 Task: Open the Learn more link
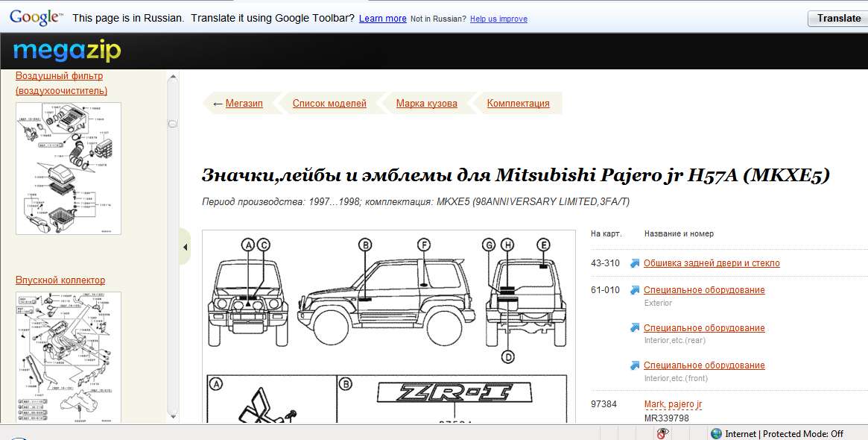coord(382,19)
